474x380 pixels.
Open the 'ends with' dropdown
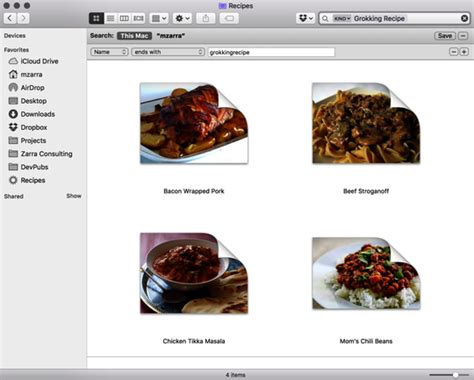pos(168,52)
